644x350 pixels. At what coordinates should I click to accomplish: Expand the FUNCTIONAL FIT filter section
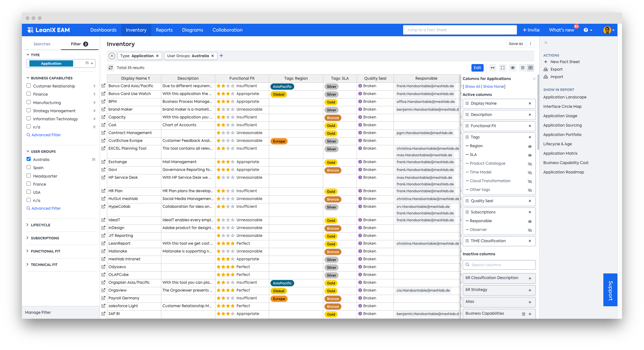47,251
